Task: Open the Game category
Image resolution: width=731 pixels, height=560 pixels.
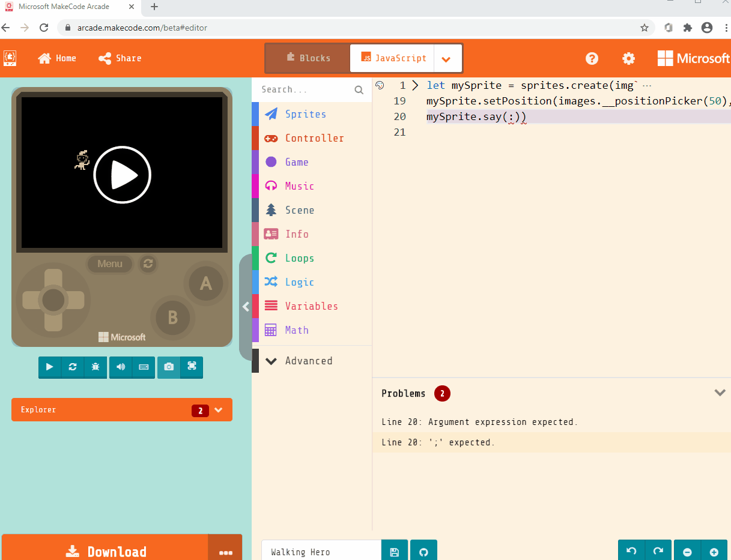Action: [x=312, y=162]
